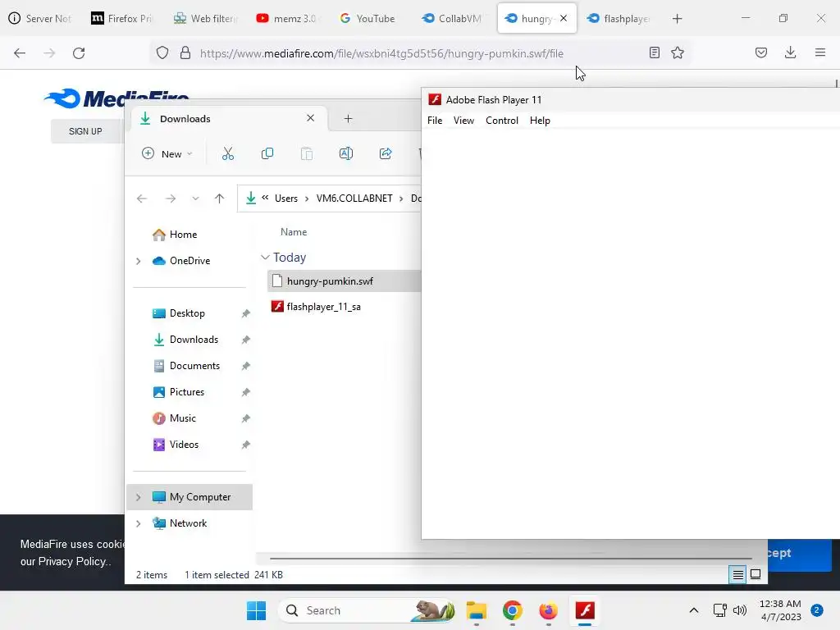Click the Rename icon in Explorer toolbar
Viewport: 840px width, 630px height.
pyautogui.click(x=346, y=153)
